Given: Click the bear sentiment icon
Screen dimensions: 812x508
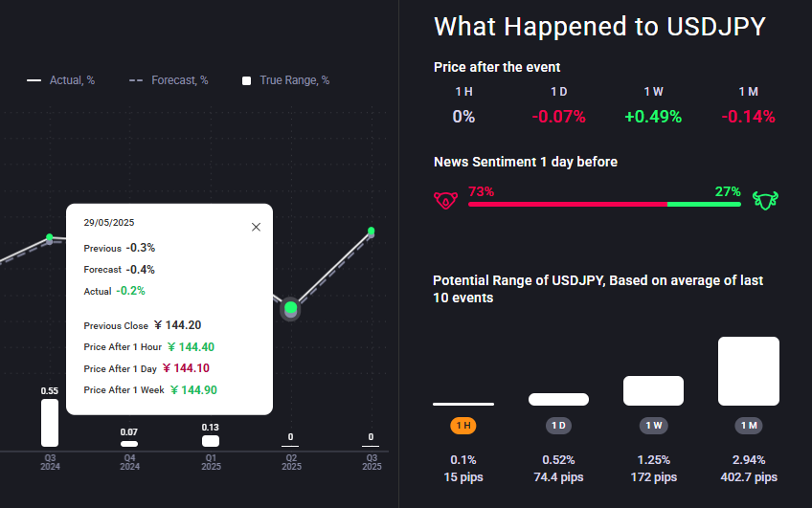Looking at the screenshot, I should [x=445, y=201].
